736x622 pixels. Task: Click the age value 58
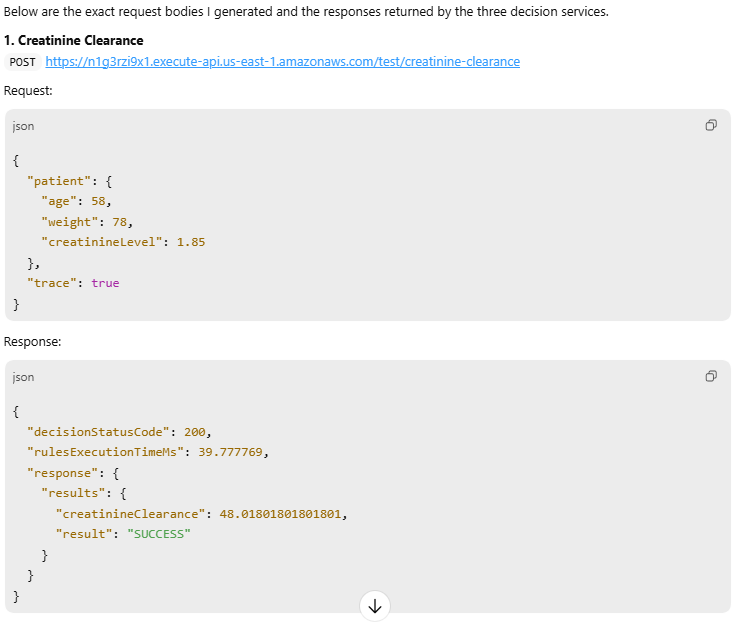coord(98,201)
